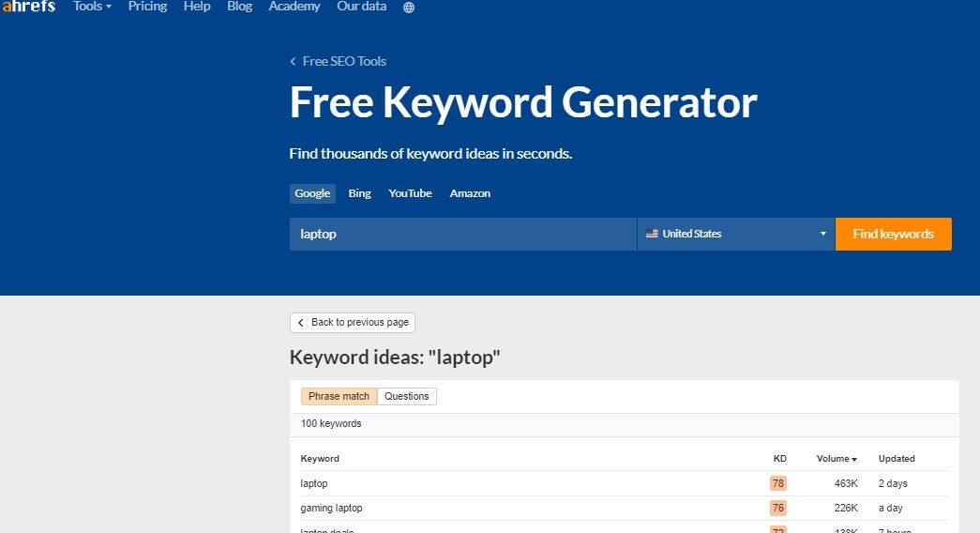Select the Amazon search engine option

[470, 193]
